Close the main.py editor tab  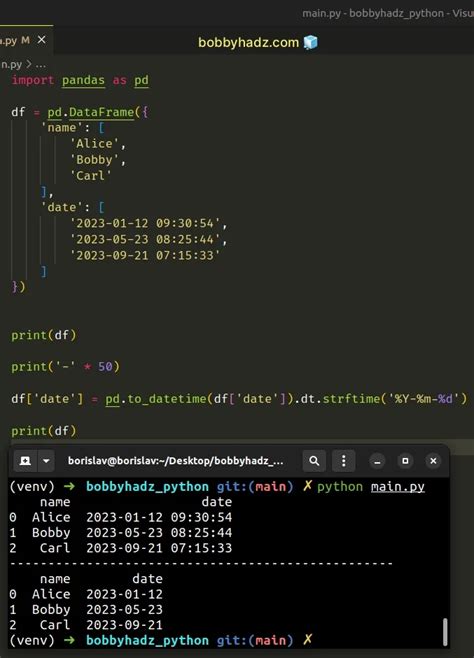(41, 40)
